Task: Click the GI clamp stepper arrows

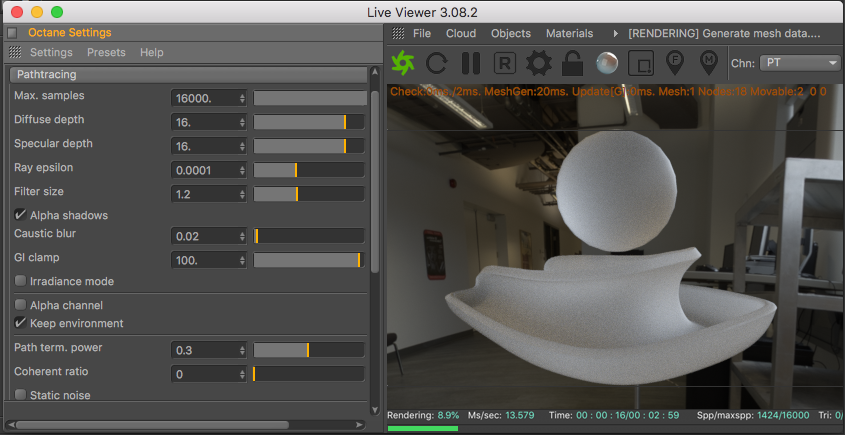Action: [x=243, y=260]
